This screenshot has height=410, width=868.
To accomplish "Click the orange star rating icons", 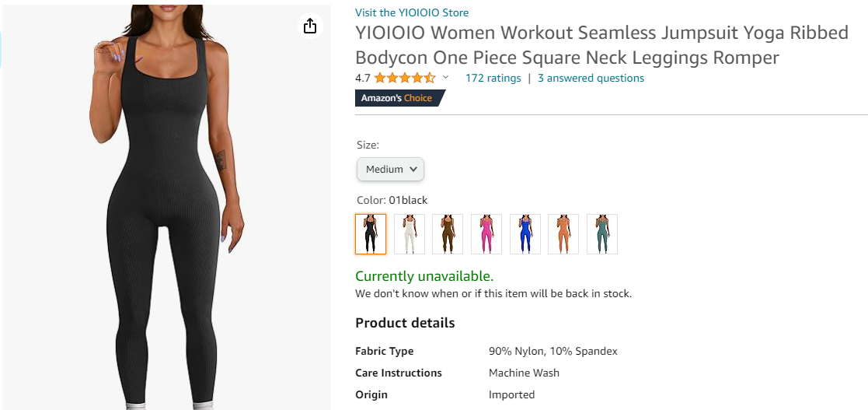I will [x=404, y=78].
